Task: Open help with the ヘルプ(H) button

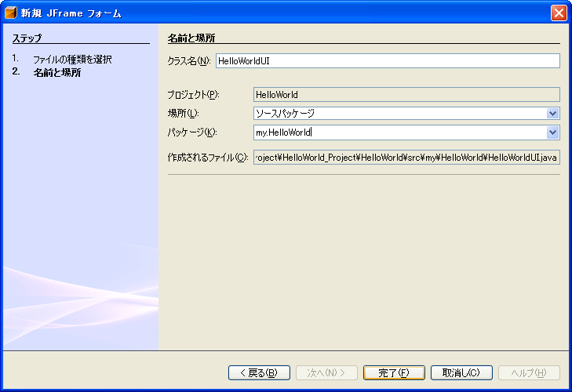Action: coord(529,372)
